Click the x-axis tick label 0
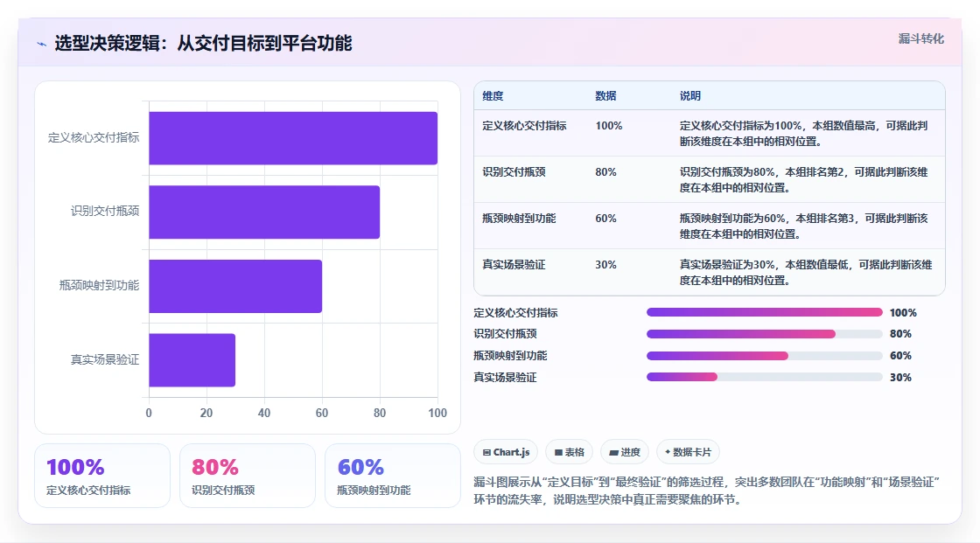The height and width of the screenshot is (543, 980). click(x=149, y=413)
